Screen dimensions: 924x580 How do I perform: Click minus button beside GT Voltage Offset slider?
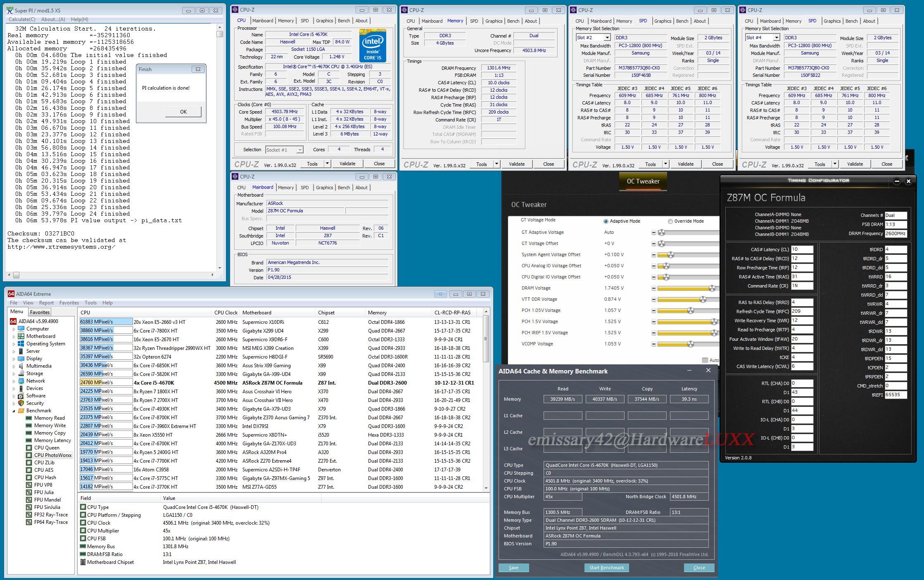pyautogui.click(x=653, y=244)
